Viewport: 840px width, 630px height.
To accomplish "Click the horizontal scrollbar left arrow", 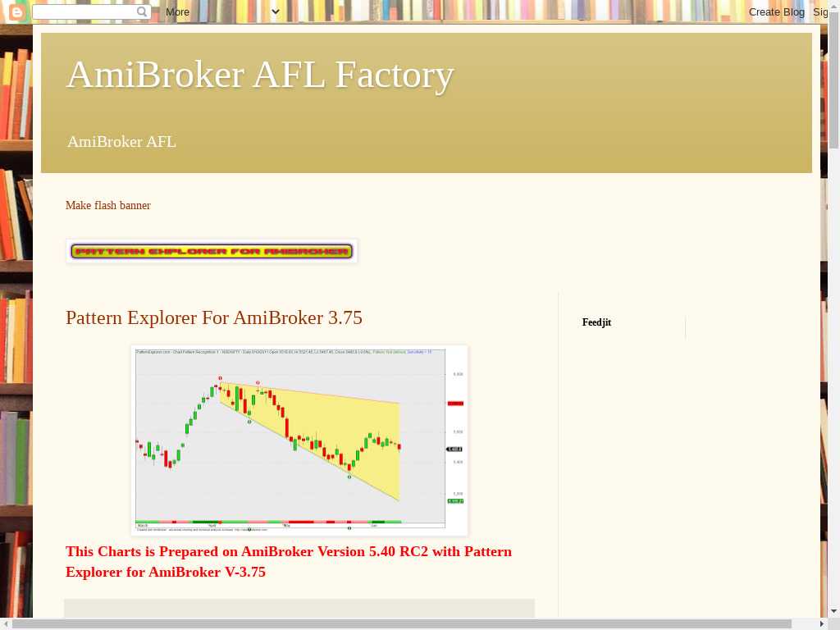I will (6, 623).
